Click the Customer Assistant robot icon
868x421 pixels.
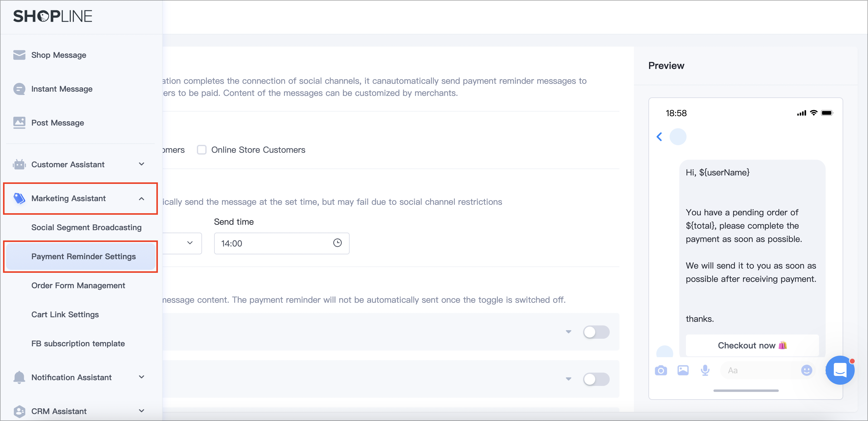pyautogui.click(x=19, y=165)
